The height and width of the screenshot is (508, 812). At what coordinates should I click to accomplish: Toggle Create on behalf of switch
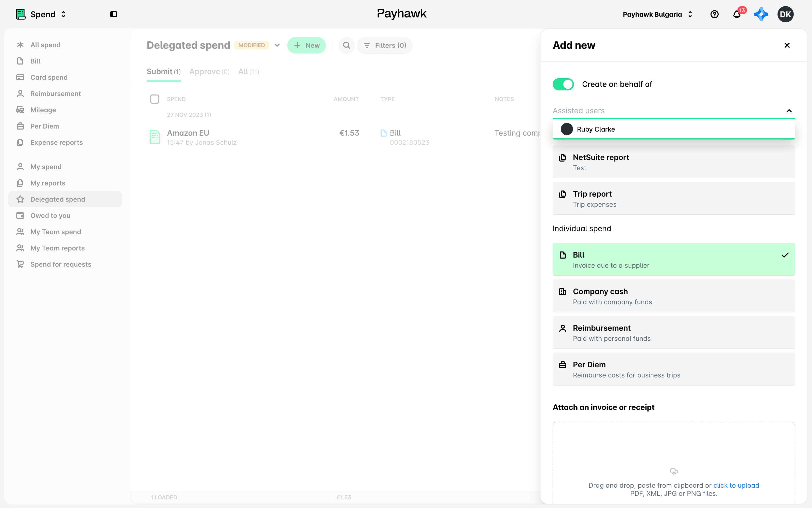pos(563,84)
